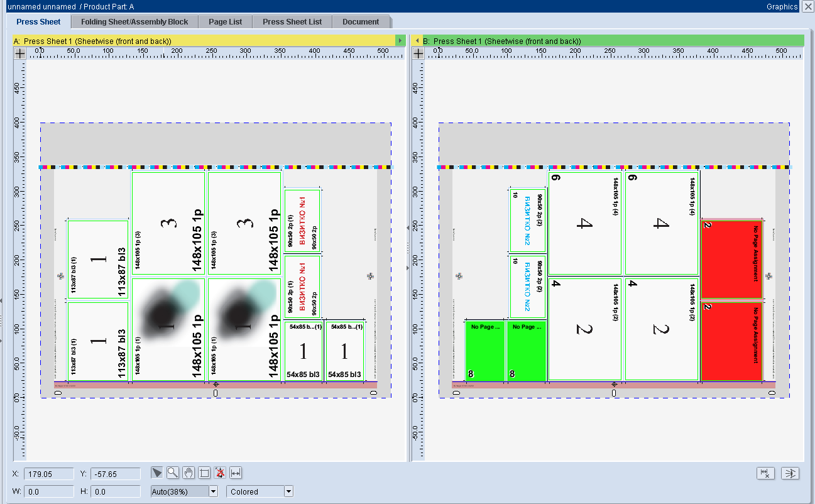Image resolution: width=815 pixels, height=504 pixels.
Task: Click the color control bar in view B
Action: [x=614, y=168]
